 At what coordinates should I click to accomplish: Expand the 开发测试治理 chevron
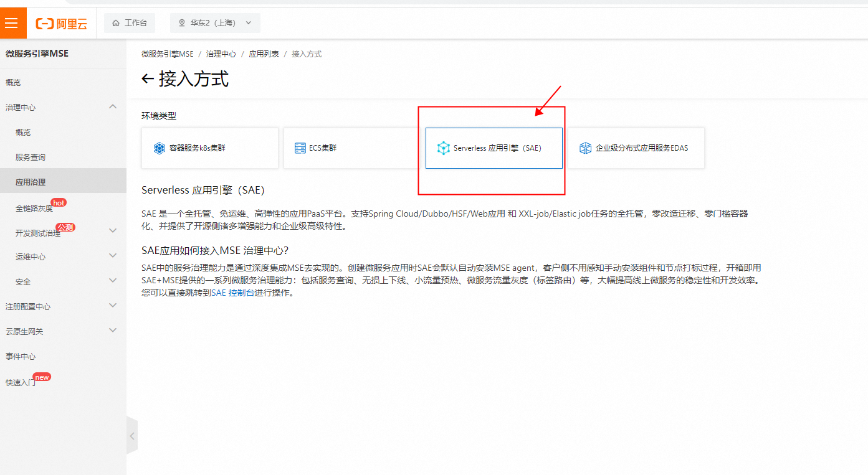point(113,230)
